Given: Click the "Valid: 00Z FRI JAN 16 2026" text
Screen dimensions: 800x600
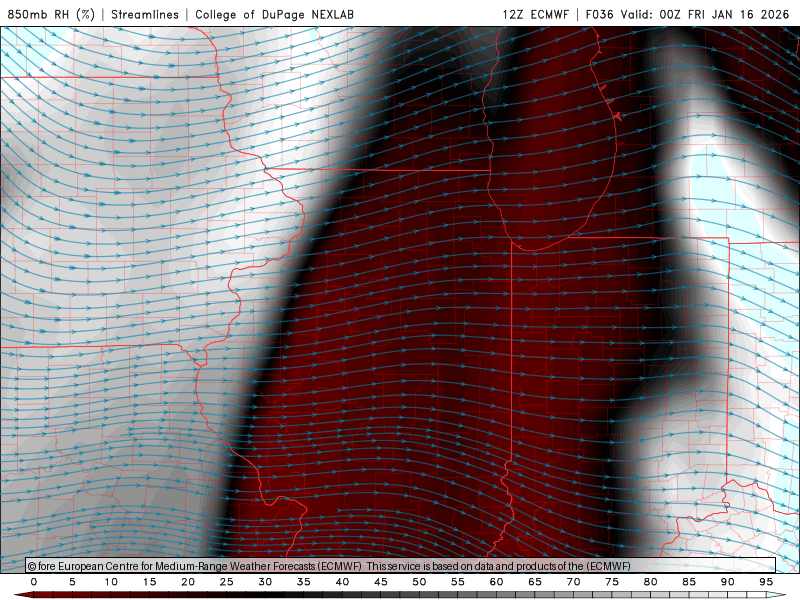Looking at the screenshot, I should coord(705,15).
